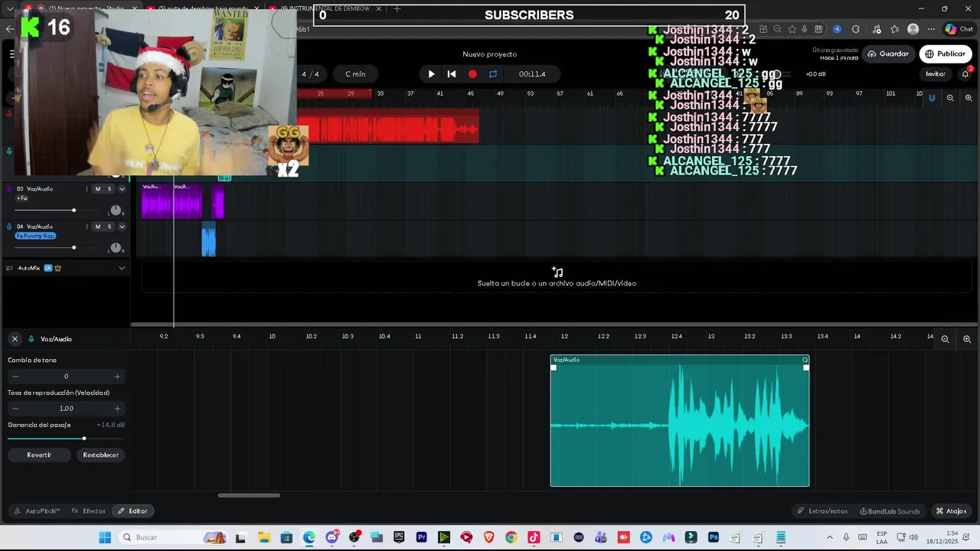This screenshot has width=980, height=551.
Task: Expand track 04 Voz/Audio options chevron
Action: tap(122, 227)
